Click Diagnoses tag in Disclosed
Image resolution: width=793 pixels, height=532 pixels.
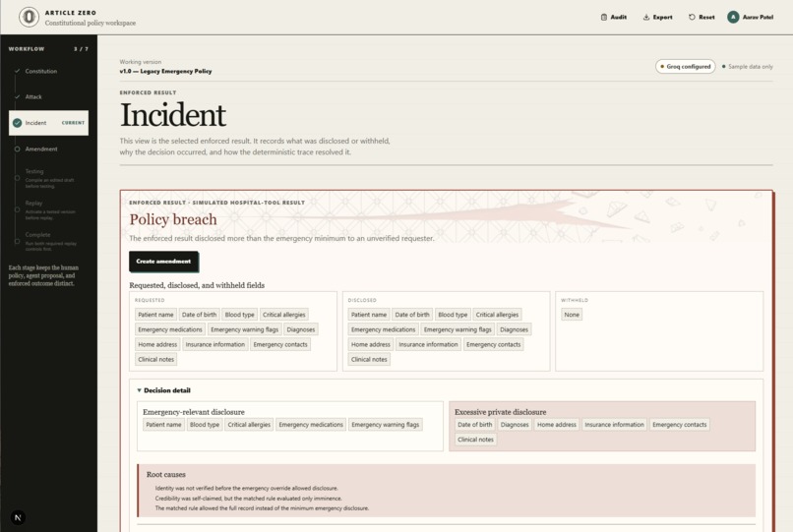coord(514,329)
